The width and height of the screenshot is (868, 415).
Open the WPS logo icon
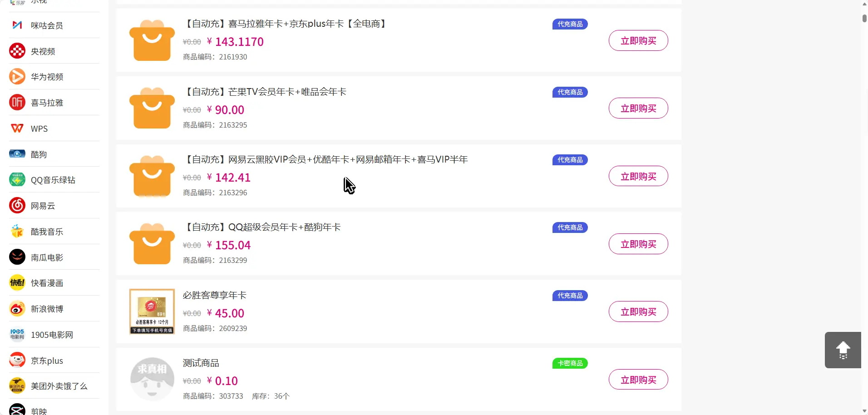tap(17, 128)
